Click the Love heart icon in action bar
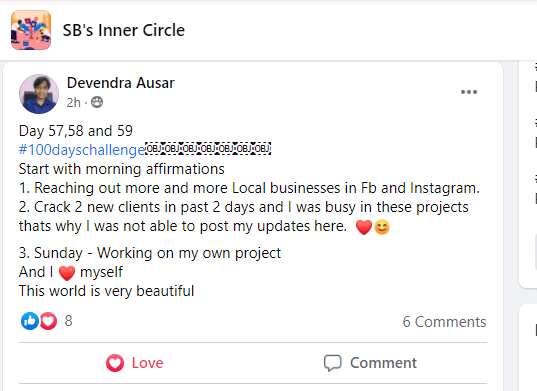Image resolution: width=537 pixels, height=391 pixels. [115, 363]
